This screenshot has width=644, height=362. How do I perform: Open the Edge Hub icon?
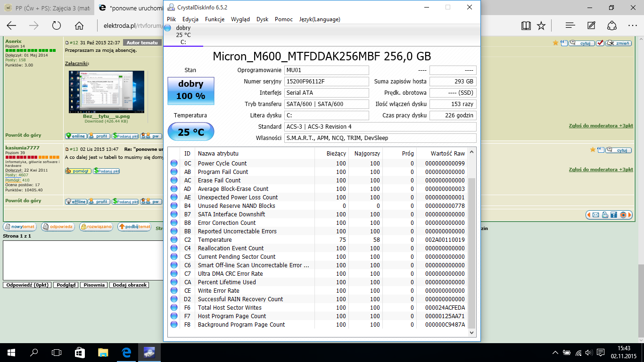570,25
